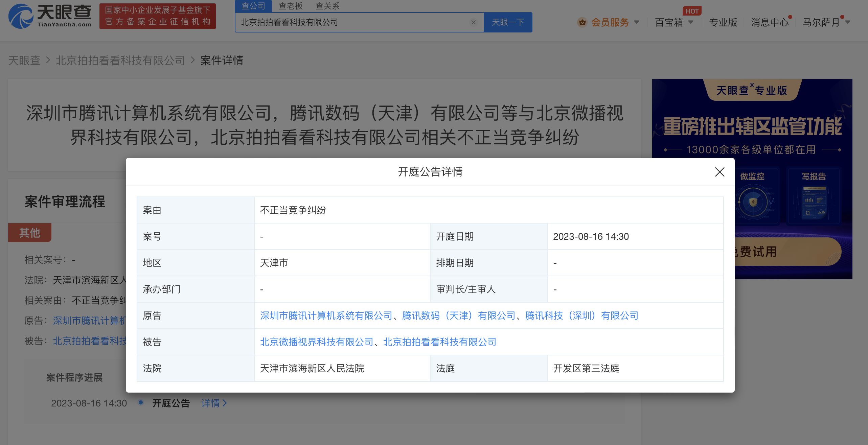Open the 马尔萨月 user menu arrow
Image resolution: width=868 pixels, height=445 pixels.
pyautogui.click(x=848, y=22)
